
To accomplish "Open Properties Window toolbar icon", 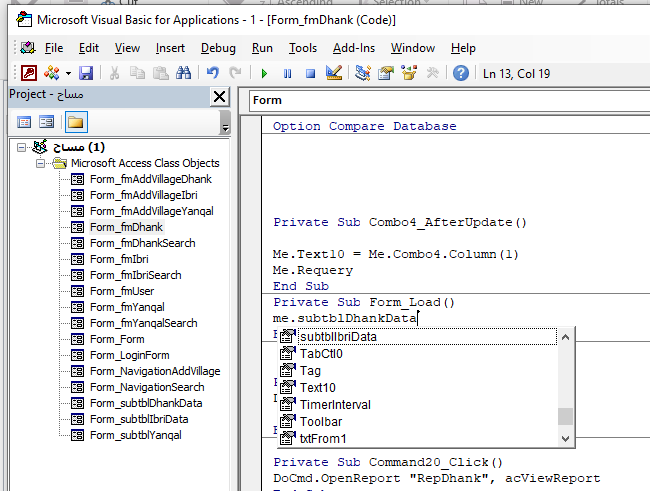I will pos(386,73).
